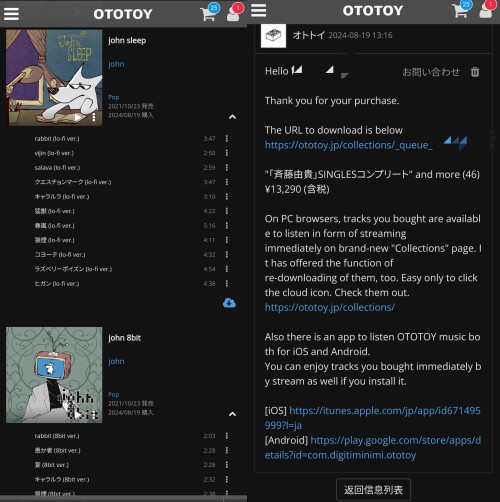500x502 pixels.
Task: Open the hamburger menu in left panel
Action: click(11, 14)
